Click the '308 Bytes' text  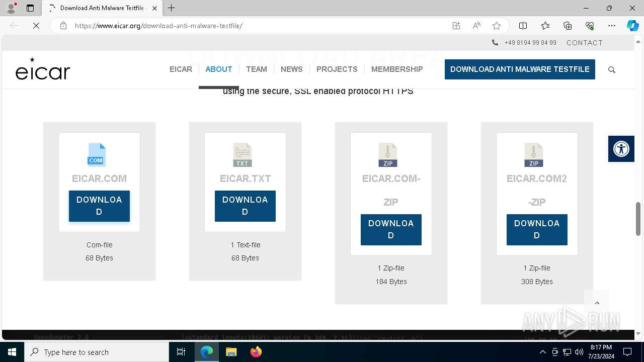(x=537, y=282)
